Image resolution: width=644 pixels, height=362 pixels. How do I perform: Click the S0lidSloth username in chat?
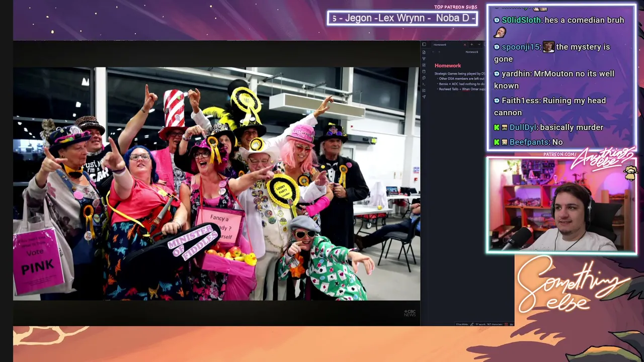522,20
